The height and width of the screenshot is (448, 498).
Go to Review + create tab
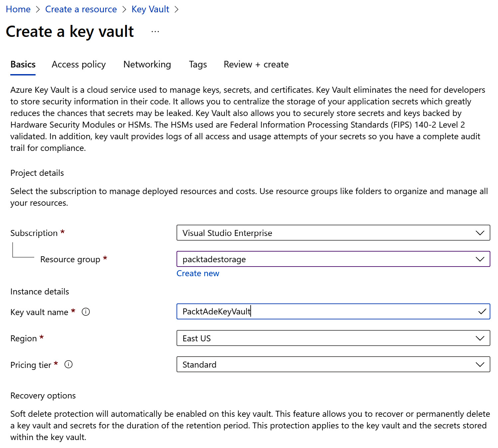click(x=256, y=64)
